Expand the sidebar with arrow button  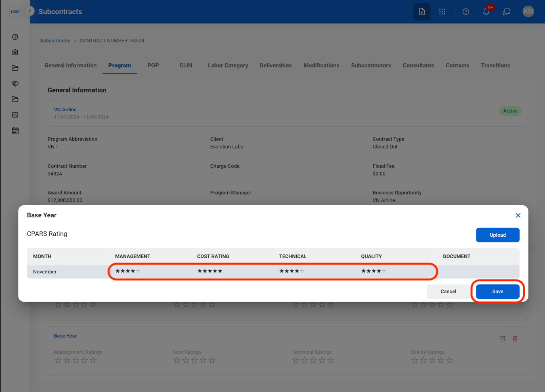29,11
